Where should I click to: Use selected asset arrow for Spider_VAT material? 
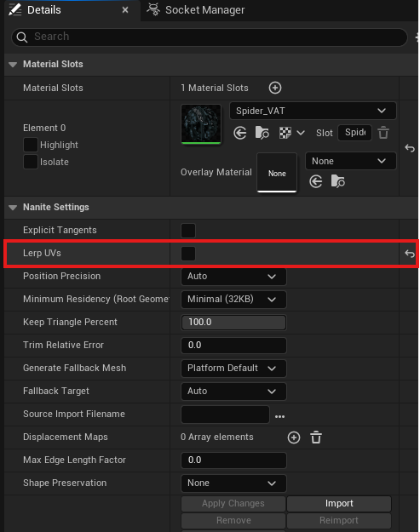pyautogui.click(x=240, y=133)
